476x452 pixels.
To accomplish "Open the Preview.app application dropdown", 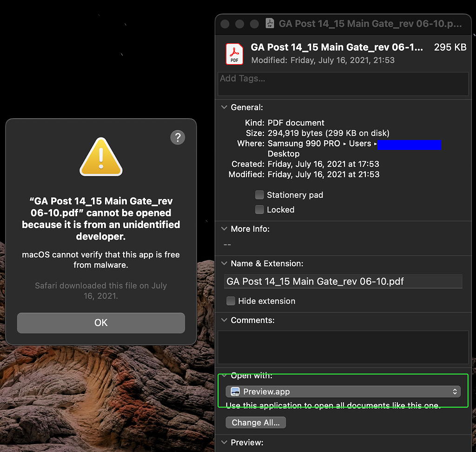I will pyautogui.click(x=343, y=392).
